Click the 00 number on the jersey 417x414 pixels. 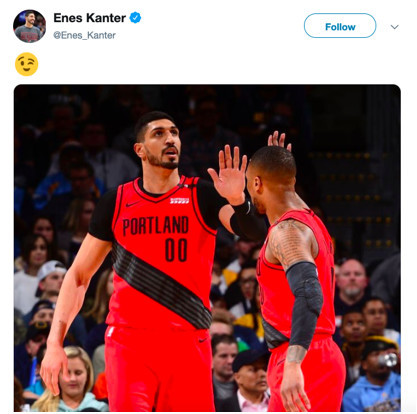(x=176, y=249)
